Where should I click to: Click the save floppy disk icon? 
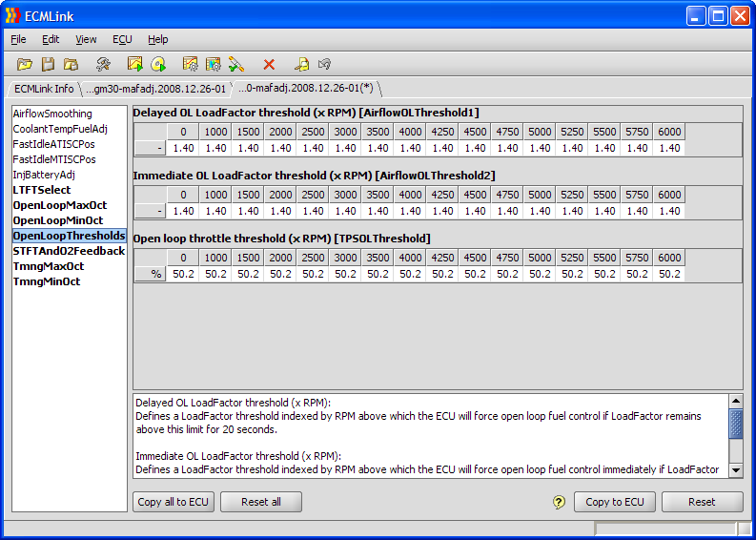coord(48,64)
